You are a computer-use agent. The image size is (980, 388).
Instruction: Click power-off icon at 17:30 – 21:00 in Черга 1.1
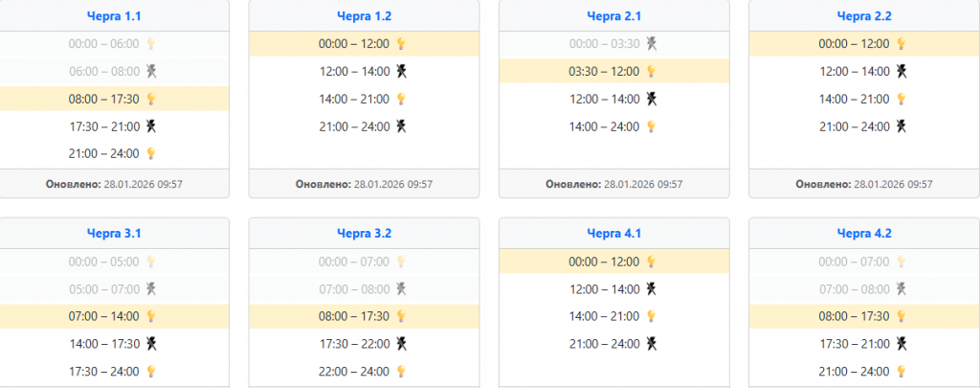coord(150,126)
